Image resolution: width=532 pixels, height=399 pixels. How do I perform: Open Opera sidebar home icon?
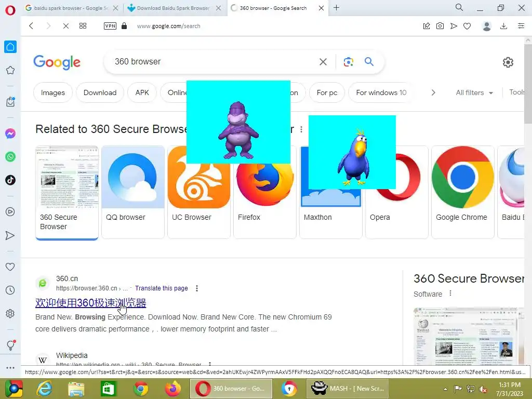coord(10,47)
